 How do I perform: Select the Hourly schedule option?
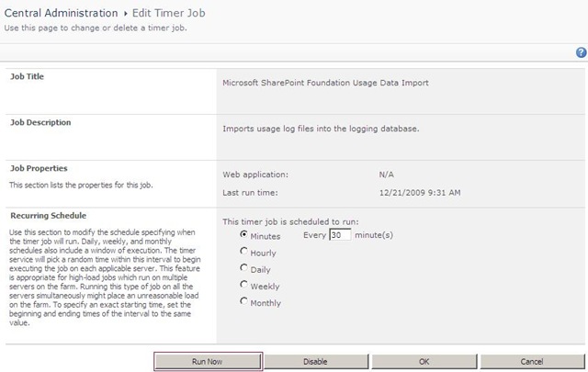243,252
